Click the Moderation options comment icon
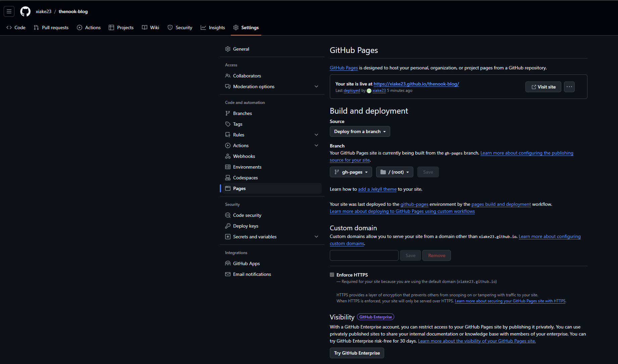 (x=228, y=86)
